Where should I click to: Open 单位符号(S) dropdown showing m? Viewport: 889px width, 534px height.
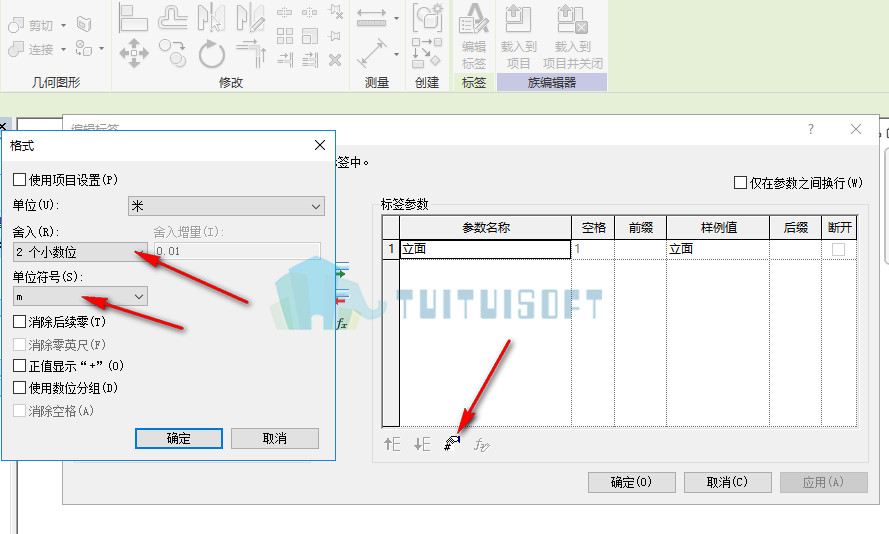click(x=80, y=296)
